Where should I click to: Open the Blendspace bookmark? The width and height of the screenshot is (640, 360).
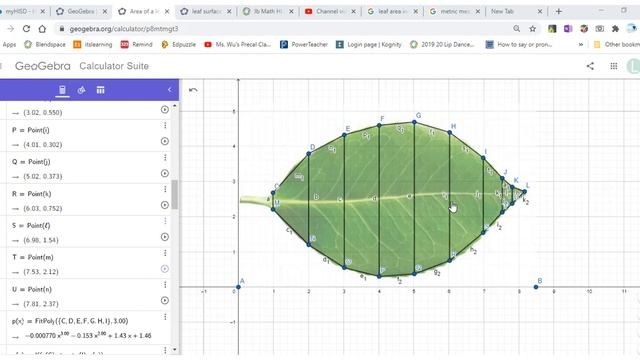(x=45, y=44)
